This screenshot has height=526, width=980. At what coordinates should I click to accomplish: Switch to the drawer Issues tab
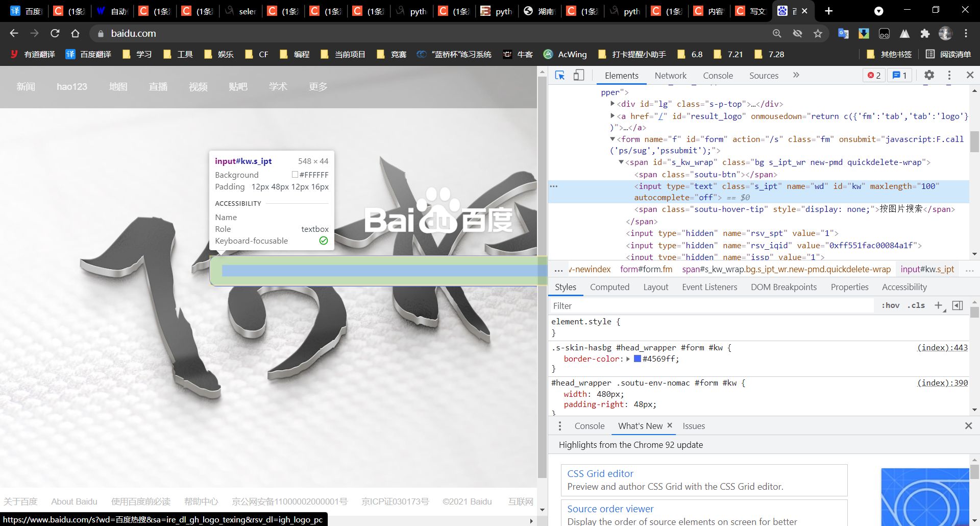[x=694, y=426]
